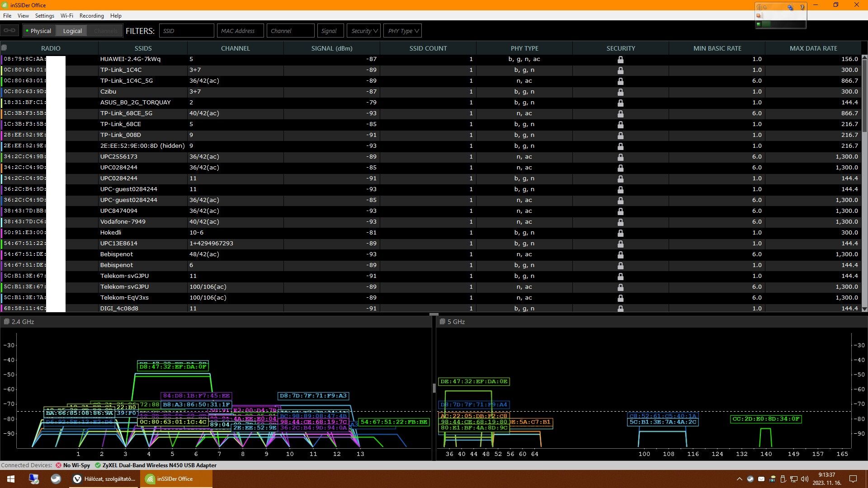Sort by PHY TYPE column header

pos(524,48)
